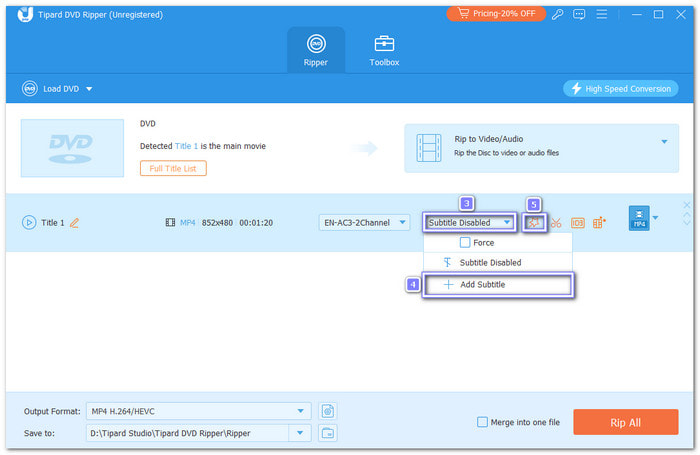The width and height of the screenshot is (700, 455).
Task: Play Title 1 preview
Action: coord(28,222)
